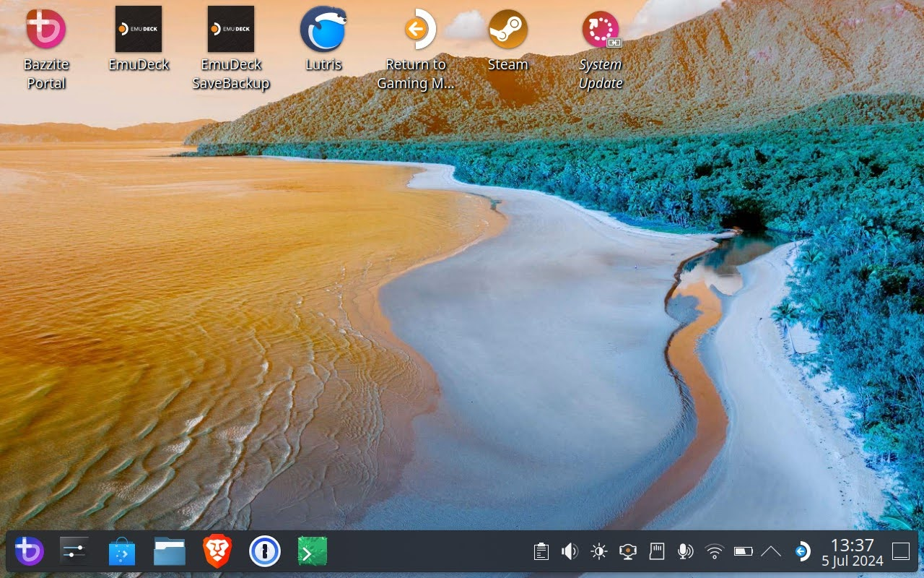This screenshot has height=578, width=924.
Task: Click the show desktop button in the panel
Action: pyautogui.click(x=901, y=552)
